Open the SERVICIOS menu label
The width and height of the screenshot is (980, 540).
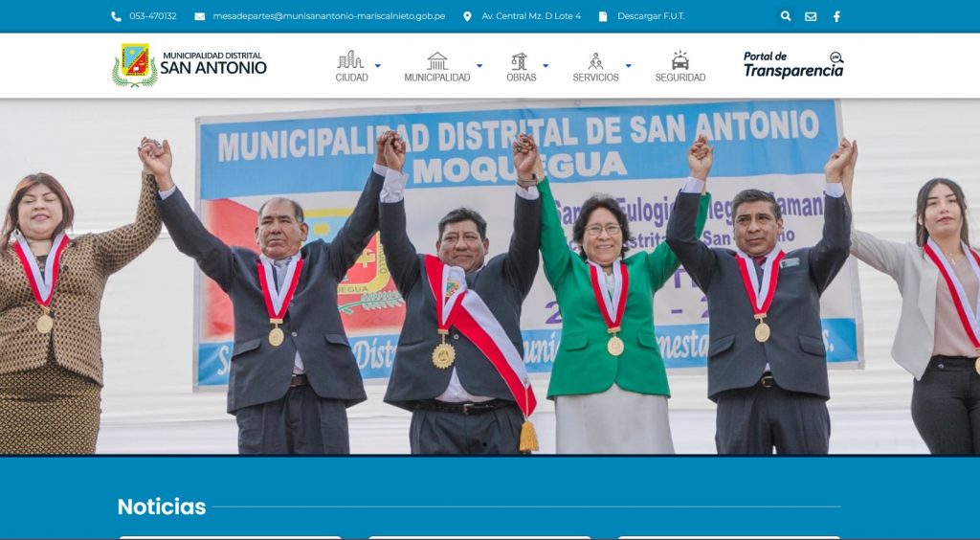pyautogui.click(x=595, y=78)
